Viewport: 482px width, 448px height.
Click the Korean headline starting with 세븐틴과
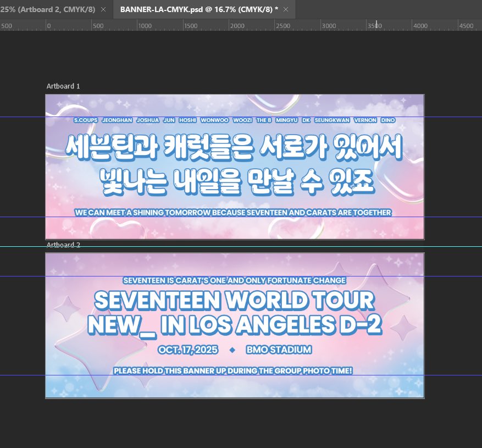(x=234, y=147)
